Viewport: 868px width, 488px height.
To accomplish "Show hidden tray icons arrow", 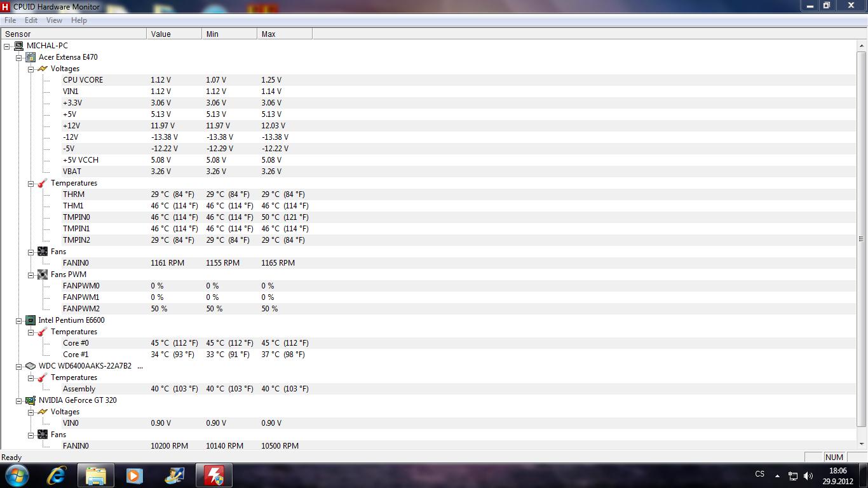I will coord(776,475).
